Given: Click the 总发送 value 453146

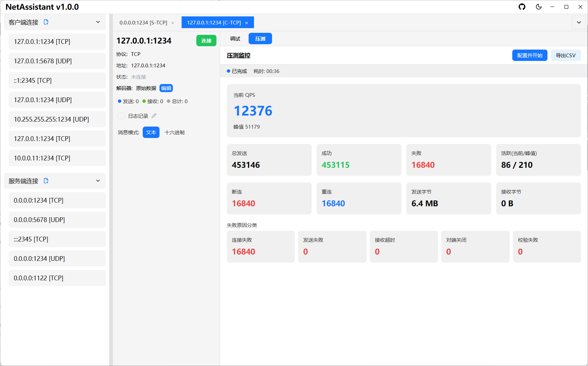Looking at the screenshot, I should [246, 165].
